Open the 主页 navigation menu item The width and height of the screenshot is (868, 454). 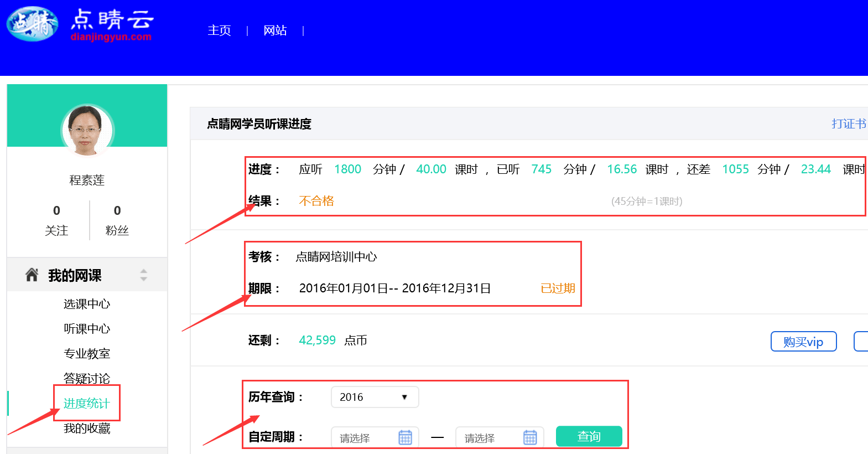click(x=219, y=30)
